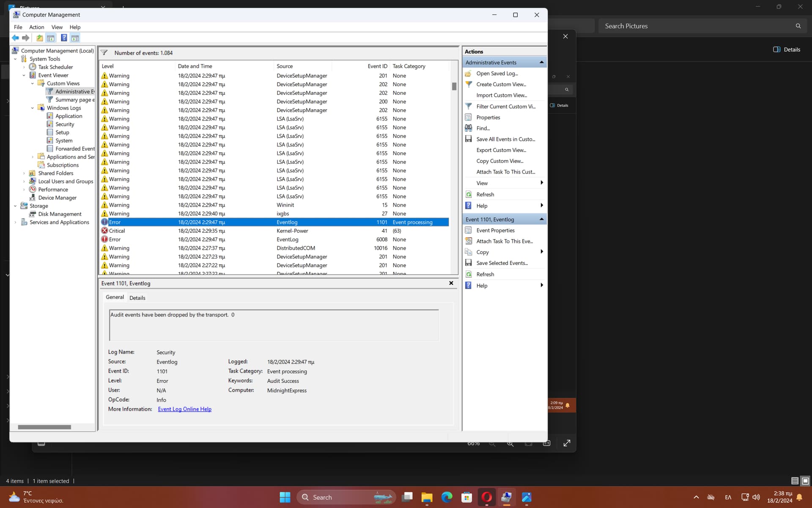Open Device Manager in the tree

[57, 198]
